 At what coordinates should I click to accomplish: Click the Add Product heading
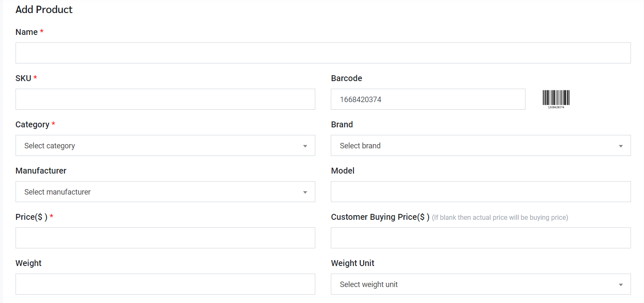[x=44, y=10]
